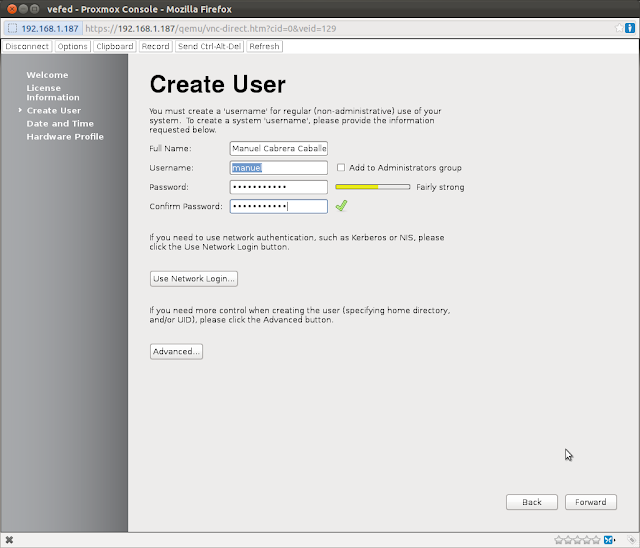Open the Advanced user settings
640x548 pixels.
pyautogui.click(x=176, y=351)
